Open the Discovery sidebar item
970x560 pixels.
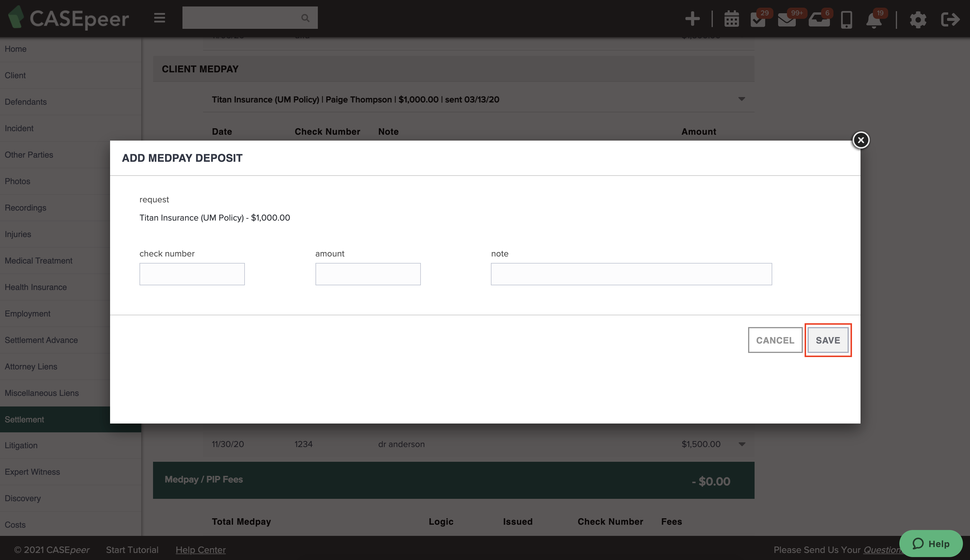click(x=70, y=499)
